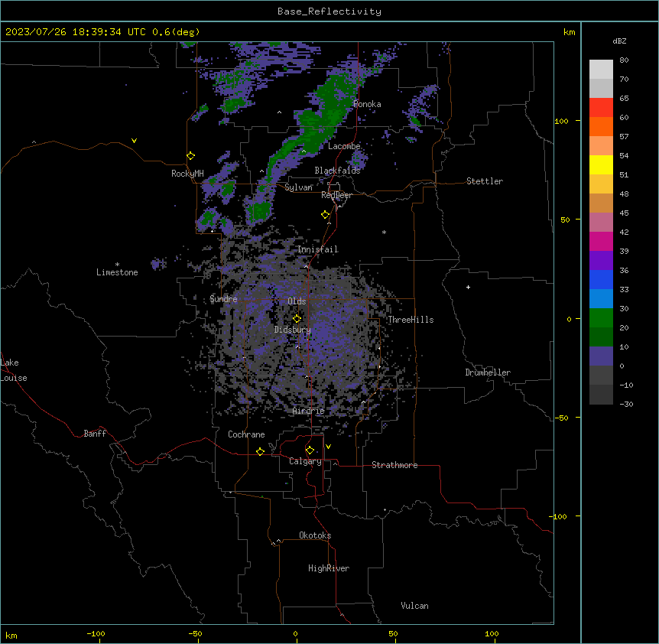This screenshot has width=659, height=644.
Task: Click the dBZ legend heading
Action: (619, 41)
